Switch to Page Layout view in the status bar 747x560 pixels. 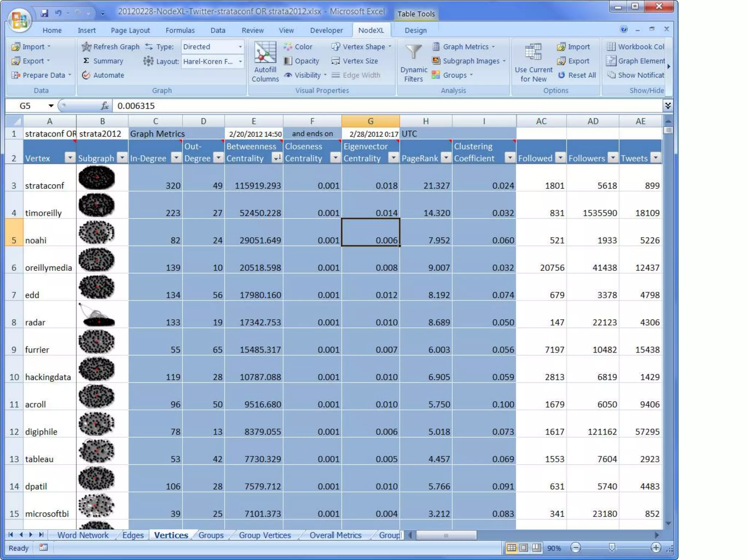coord(524,548)
